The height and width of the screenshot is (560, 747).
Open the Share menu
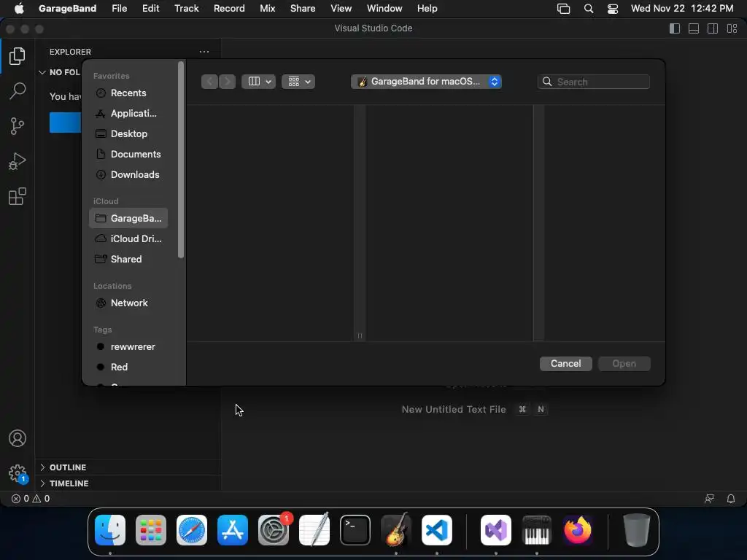[x=303, y=8]
